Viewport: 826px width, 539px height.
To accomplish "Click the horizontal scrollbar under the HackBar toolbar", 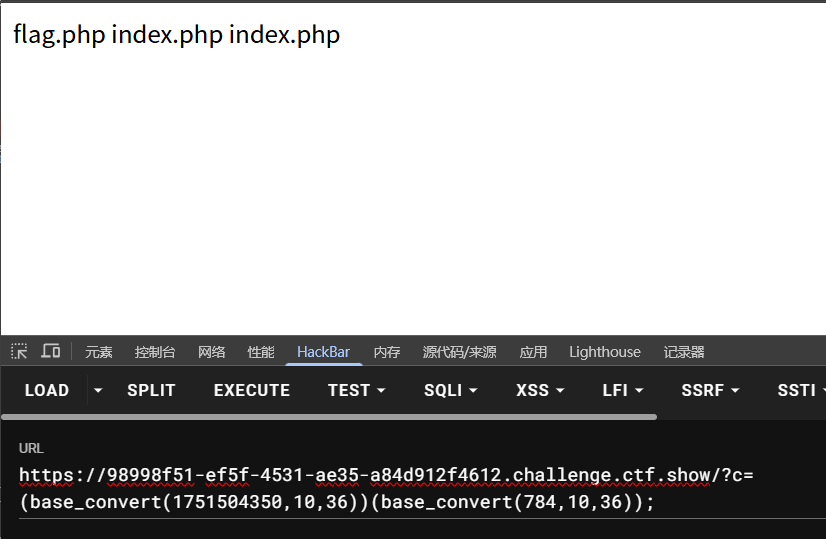I will point(329,417).
